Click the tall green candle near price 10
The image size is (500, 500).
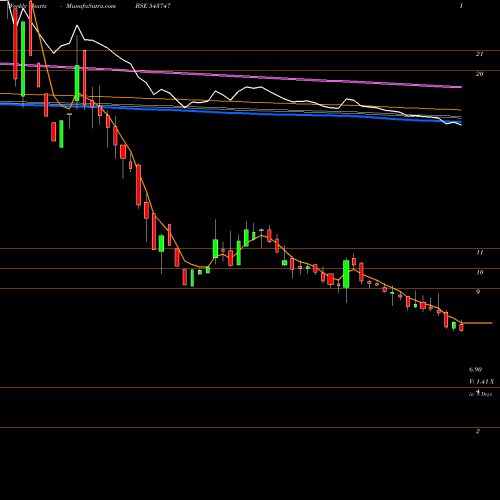(346, 274)
